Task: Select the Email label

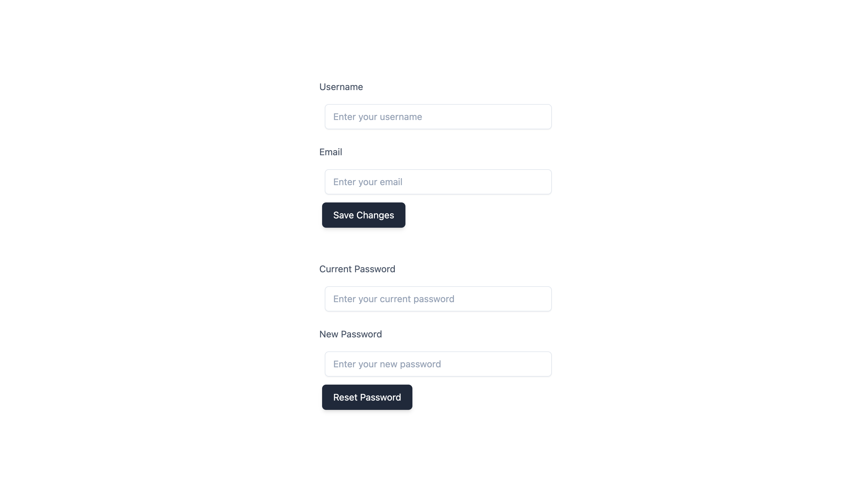Action: click(330, 152)
